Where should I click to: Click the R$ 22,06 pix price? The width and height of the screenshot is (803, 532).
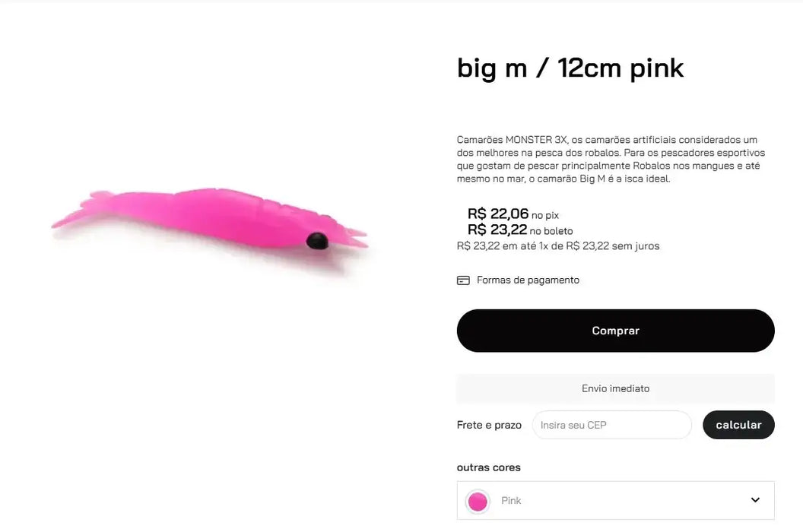coord(498,214)
